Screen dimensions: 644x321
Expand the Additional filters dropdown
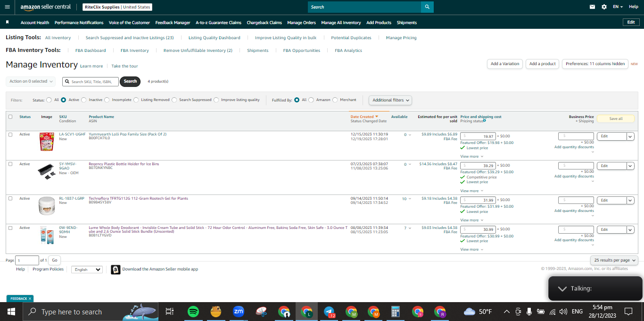click(x=390, y=100)
